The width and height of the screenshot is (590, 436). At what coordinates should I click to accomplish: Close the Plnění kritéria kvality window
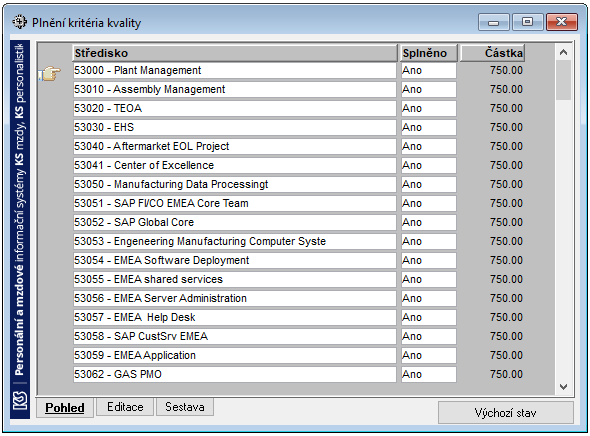[561, 22]
